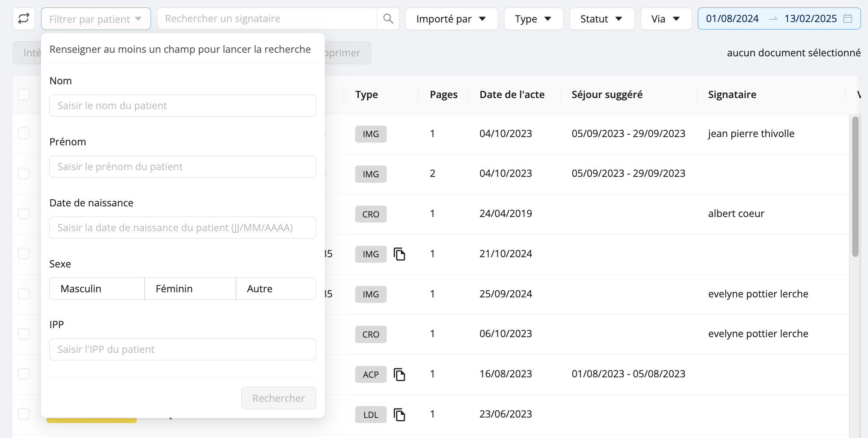
Task: Collapse the Filtrer par patient dropdown
Action: [x=96, y=19]
